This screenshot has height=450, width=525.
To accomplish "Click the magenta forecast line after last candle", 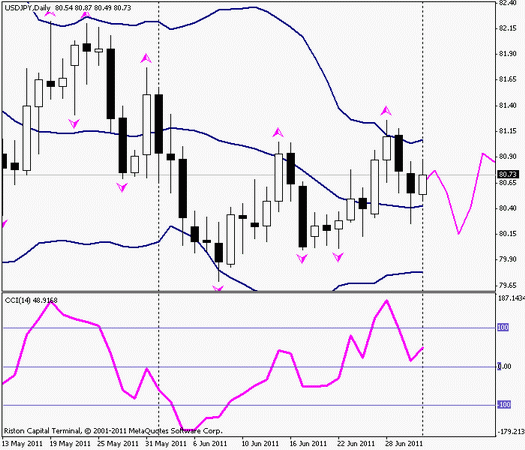I will 459,194.
